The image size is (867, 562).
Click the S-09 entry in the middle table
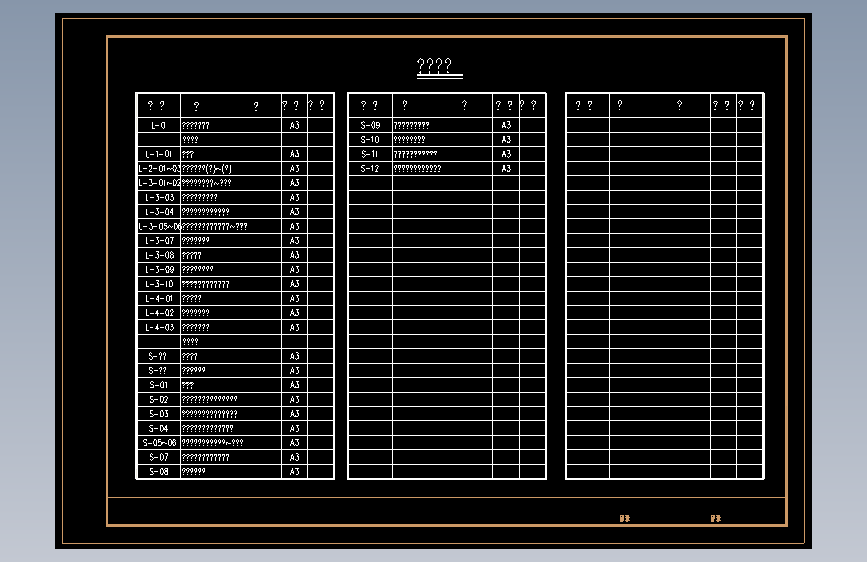(370, 126)
